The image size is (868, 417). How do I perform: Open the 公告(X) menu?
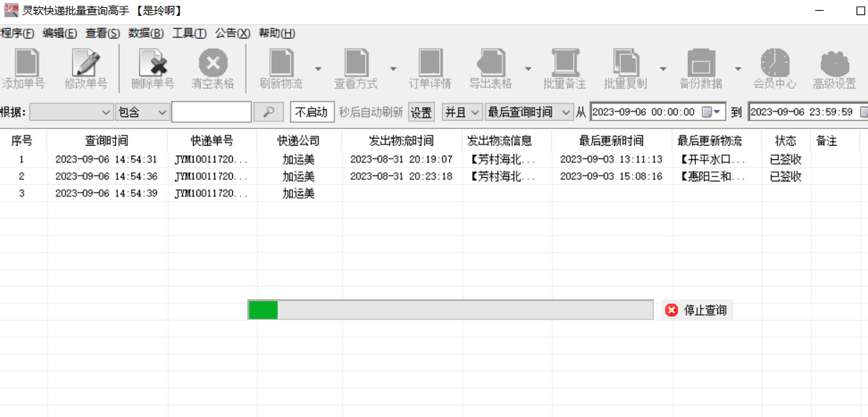[233, 33]
